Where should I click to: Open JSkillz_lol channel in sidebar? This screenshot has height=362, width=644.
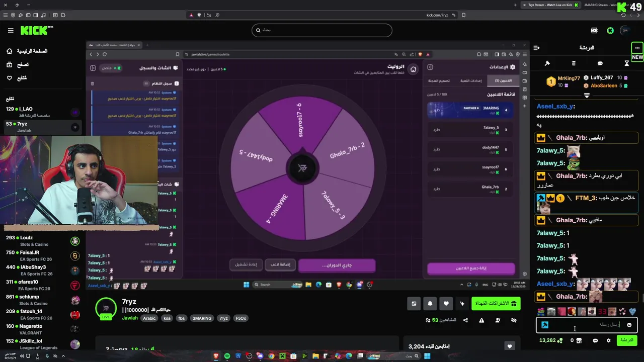coord(42,344)
